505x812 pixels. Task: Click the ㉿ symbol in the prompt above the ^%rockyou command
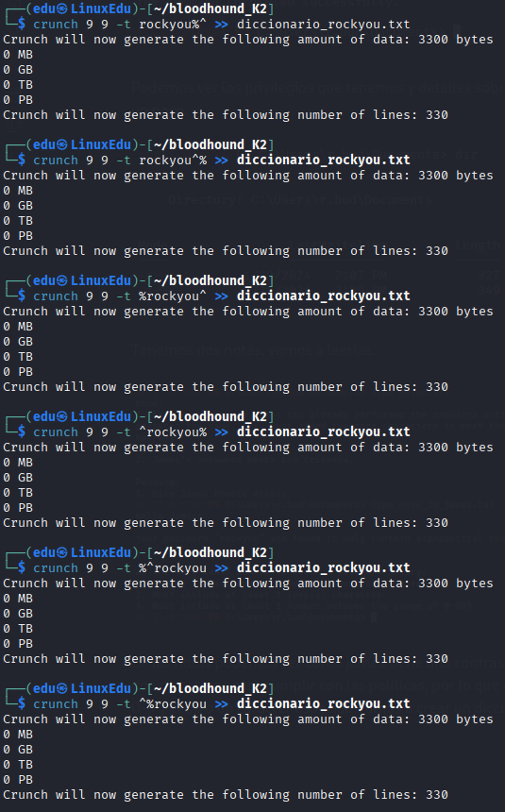[62, 688]
